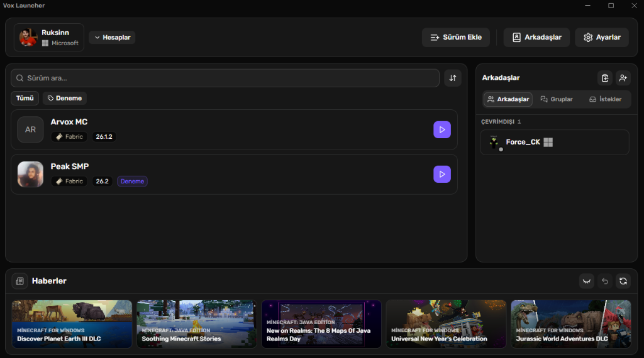The image size is (644, 358).
Task: Click the newspaper icon beside Haberler
Action: [x=19, y=281]
